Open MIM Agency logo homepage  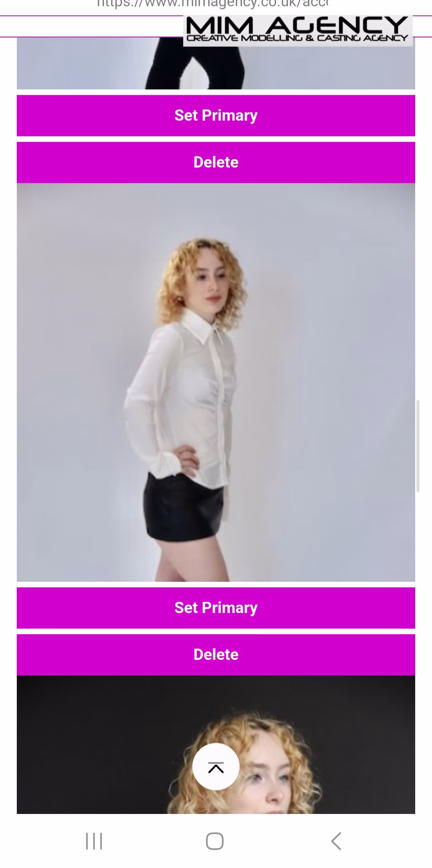point(298,31)
